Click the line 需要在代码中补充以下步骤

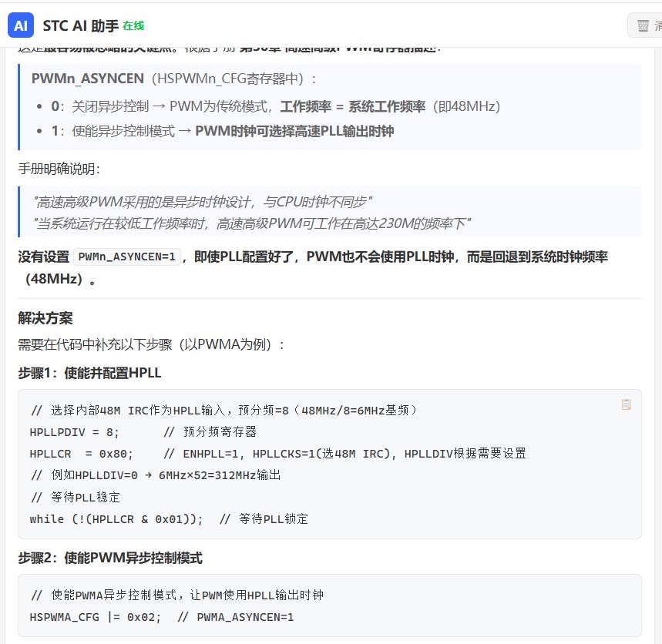pyautogui.click(x=151, y=345)
